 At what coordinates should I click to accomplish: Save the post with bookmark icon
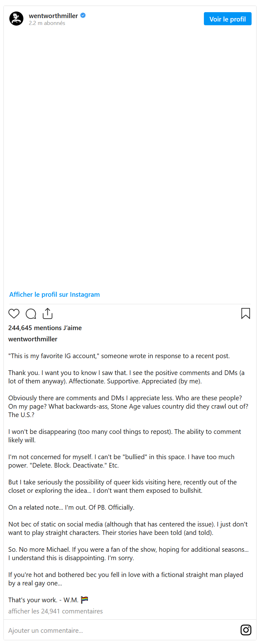point(246,313)
